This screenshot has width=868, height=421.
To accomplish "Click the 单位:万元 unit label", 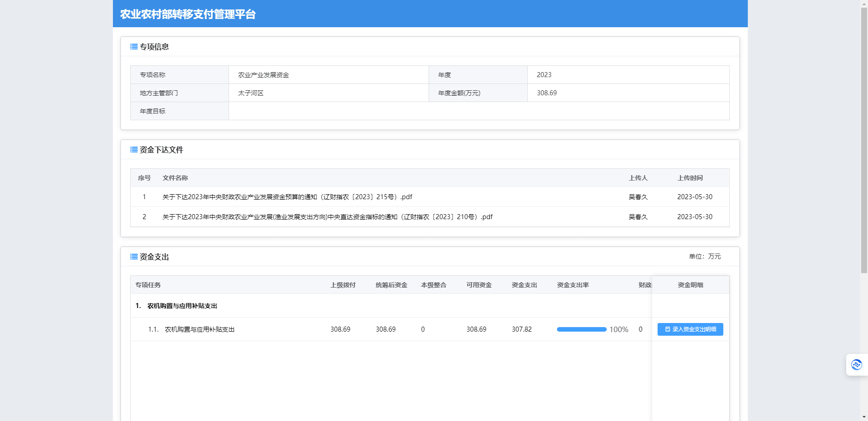I will tap(705, 256).
